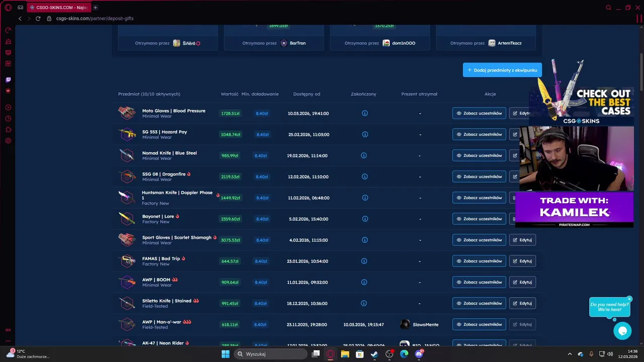Click the 'Wartość' column header

pos(229,94)
